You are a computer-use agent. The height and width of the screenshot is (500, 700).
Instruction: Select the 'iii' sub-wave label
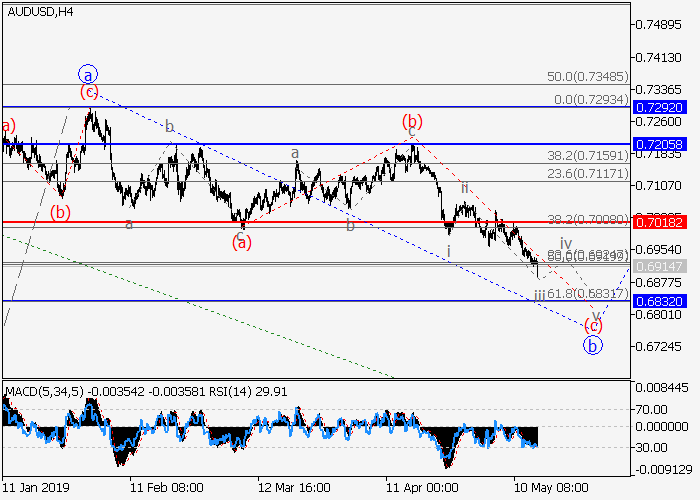pyautogui.click(x=539, y=294)
